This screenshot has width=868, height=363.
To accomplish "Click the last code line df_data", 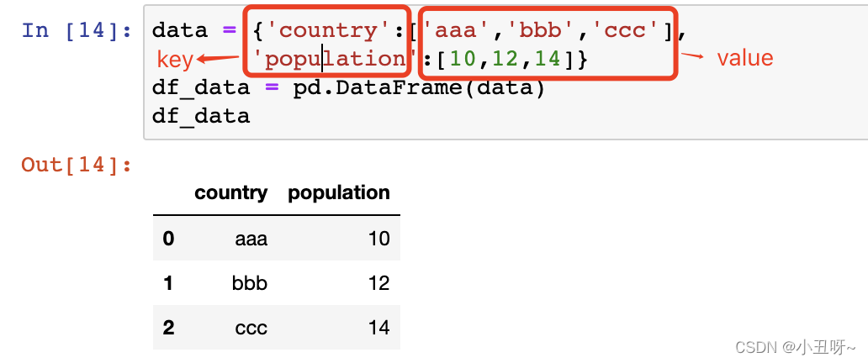I will coord(201,116).
